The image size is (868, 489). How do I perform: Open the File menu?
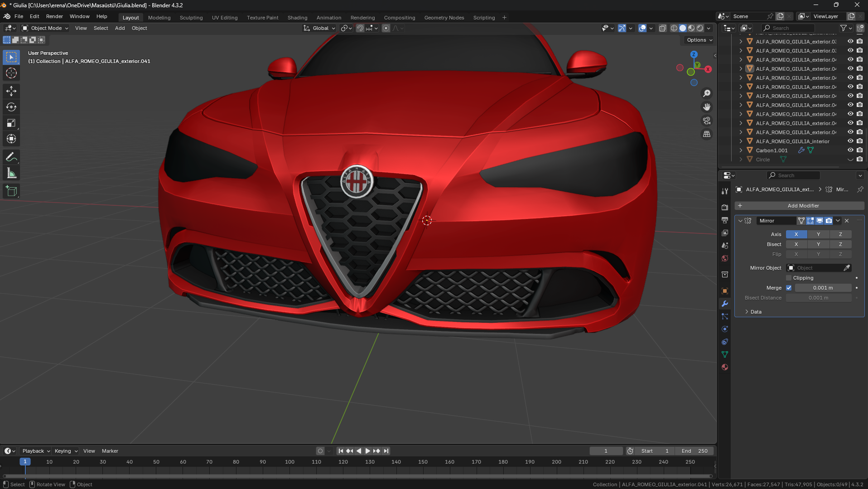coord(19,16)
